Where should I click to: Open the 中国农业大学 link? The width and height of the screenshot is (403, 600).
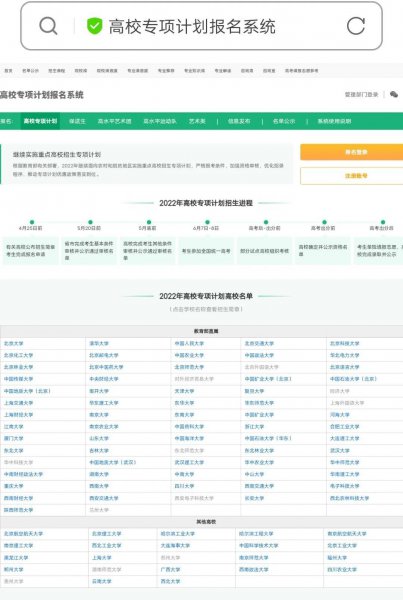(x=189, y=355)
